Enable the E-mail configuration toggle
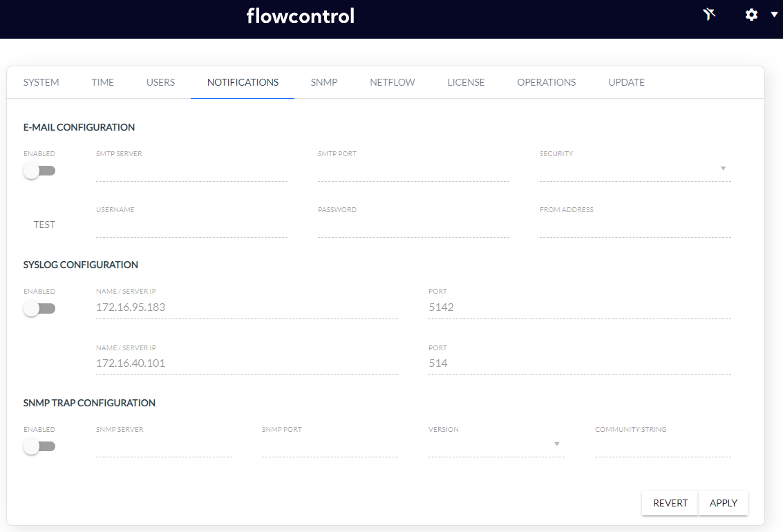This screenshot has height=532, width=783. point(39,171)
